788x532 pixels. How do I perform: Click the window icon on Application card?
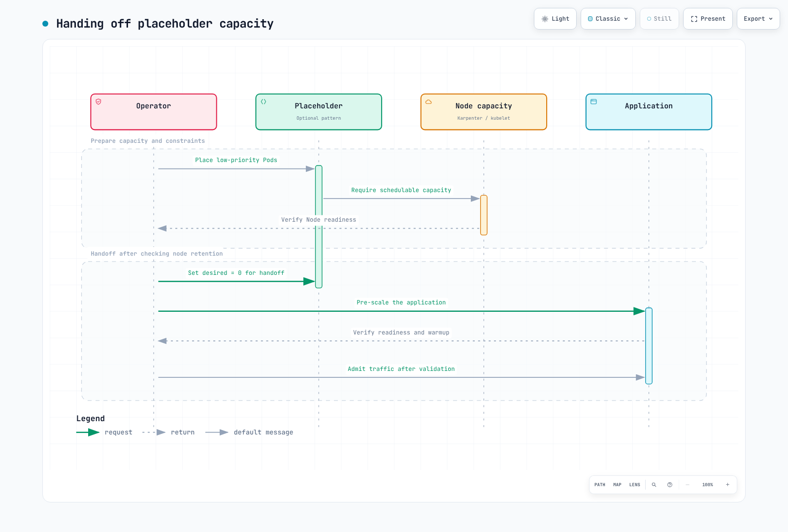(x=593, y=101)
